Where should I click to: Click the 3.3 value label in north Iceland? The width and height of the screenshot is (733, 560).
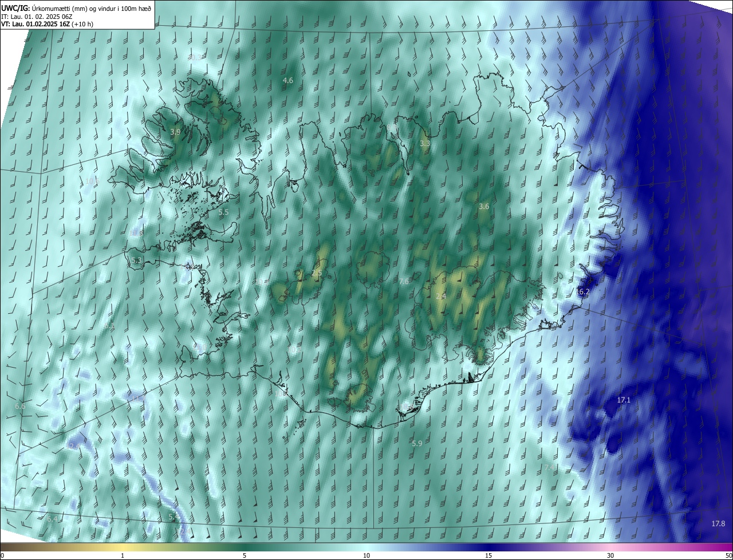[425, 143]
